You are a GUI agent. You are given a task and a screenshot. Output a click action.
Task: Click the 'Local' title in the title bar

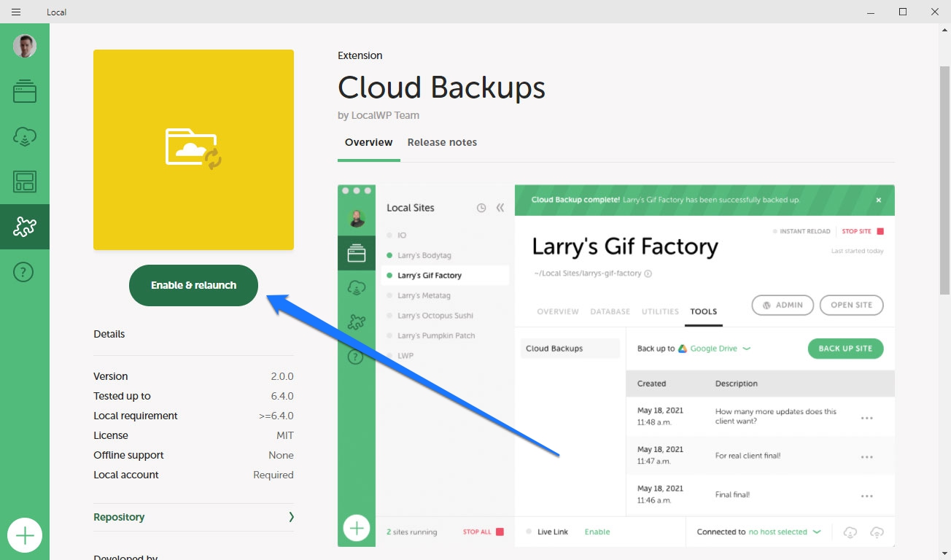(56, 12)
